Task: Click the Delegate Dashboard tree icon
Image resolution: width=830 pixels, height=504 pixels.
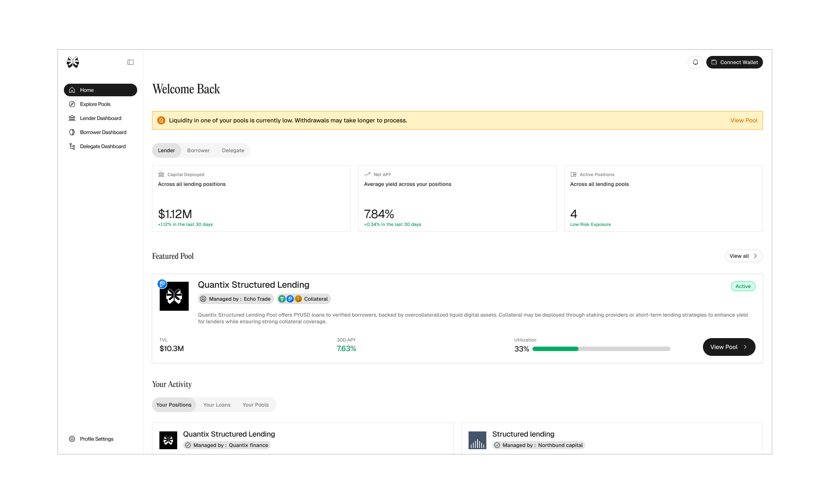Action: coord(72,146)
